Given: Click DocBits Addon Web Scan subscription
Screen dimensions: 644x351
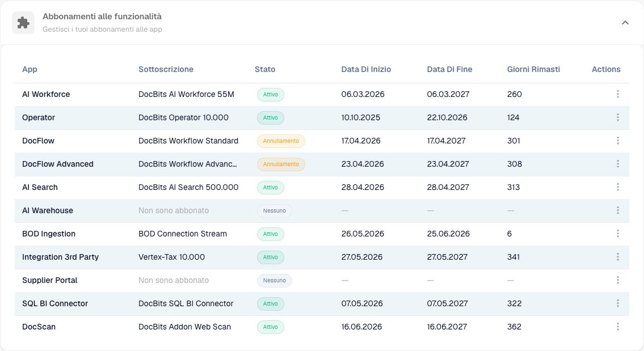Looking at the screenshot, I should (184, 327).
